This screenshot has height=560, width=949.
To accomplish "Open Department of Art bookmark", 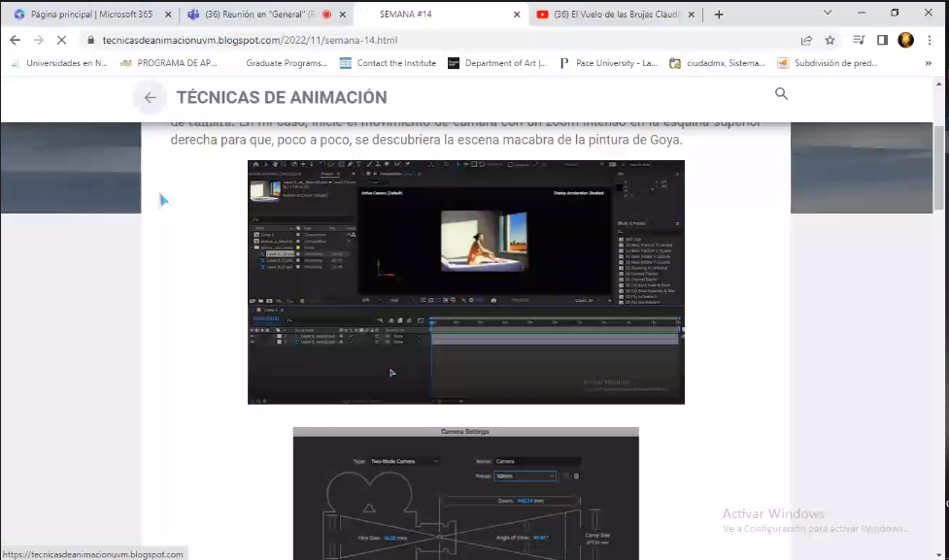I will [497, 63].
